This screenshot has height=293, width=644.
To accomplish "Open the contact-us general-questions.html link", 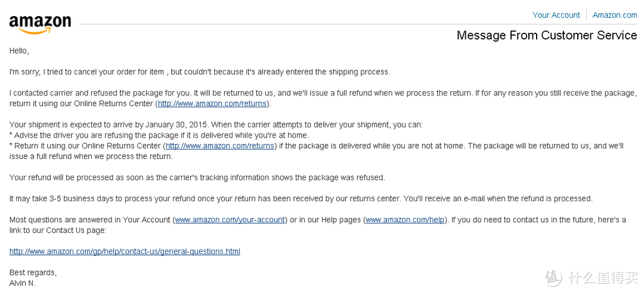I will tap(125, 251).
